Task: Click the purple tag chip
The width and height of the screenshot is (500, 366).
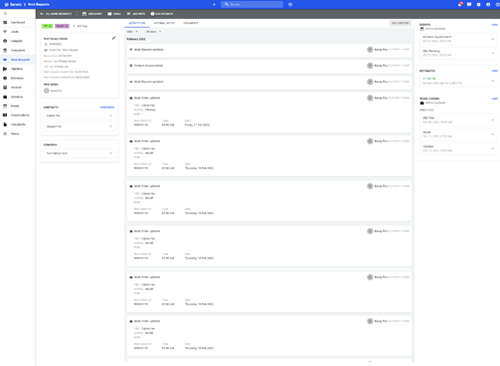Action: tap(62, 26)
